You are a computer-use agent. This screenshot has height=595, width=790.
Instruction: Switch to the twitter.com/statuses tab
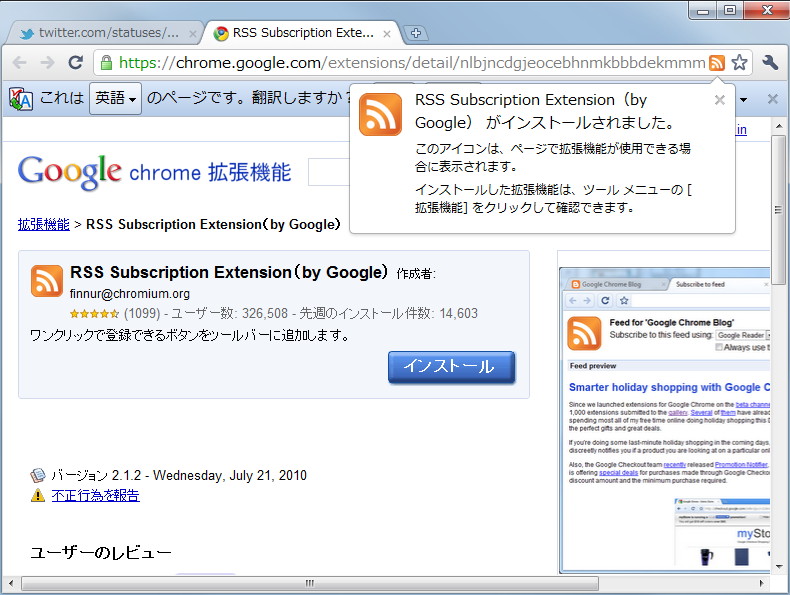[103, 33]
